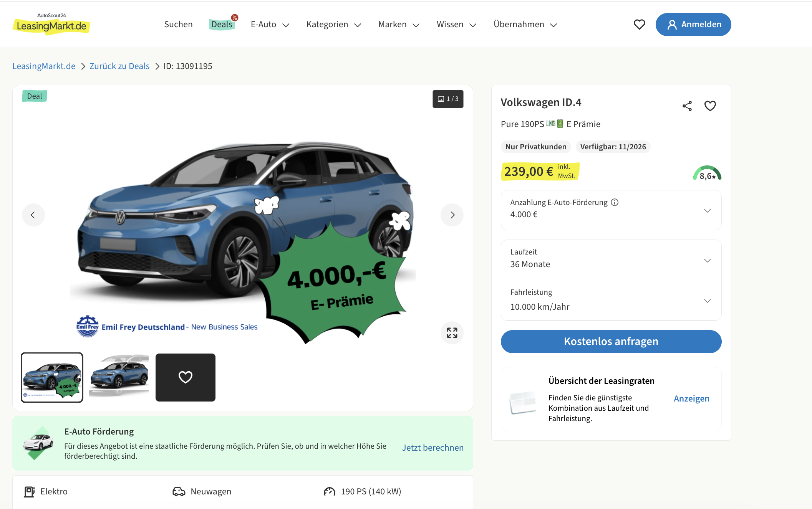Click the Jetzt berechnen link
The height and width of the screenshot is (509, 812).
[433, 448]
